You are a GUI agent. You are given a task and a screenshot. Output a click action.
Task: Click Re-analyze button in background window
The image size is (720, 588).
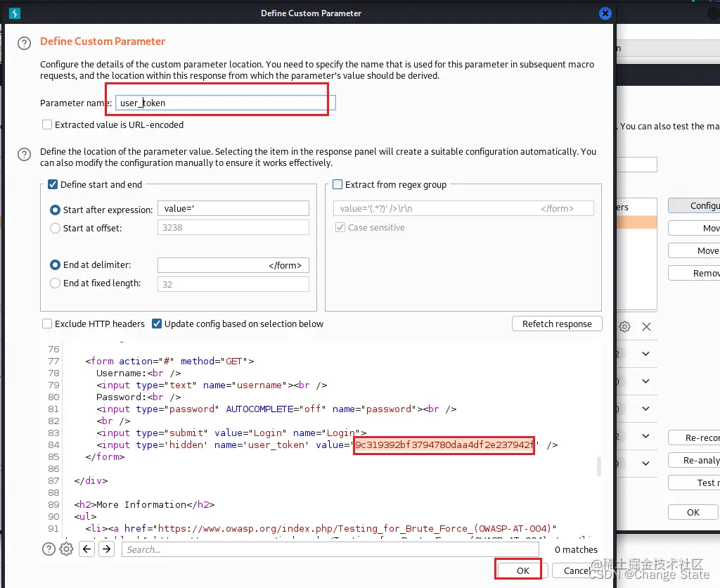click(x=694, y=460)
